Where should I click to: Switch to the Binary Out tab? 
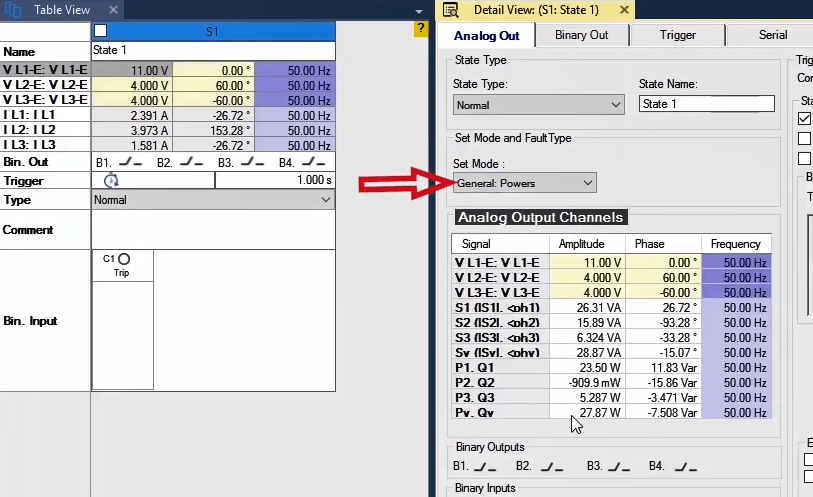pos(581,35)
